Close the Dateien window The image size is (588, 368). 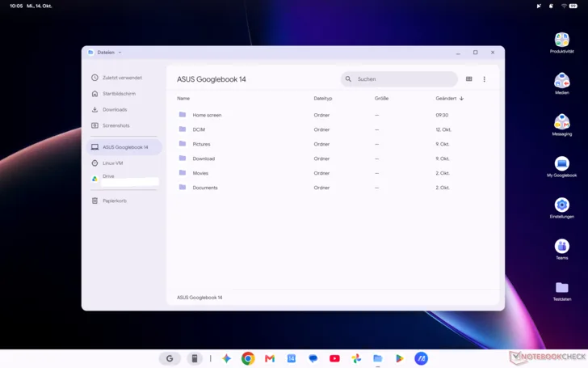point(493,53)
